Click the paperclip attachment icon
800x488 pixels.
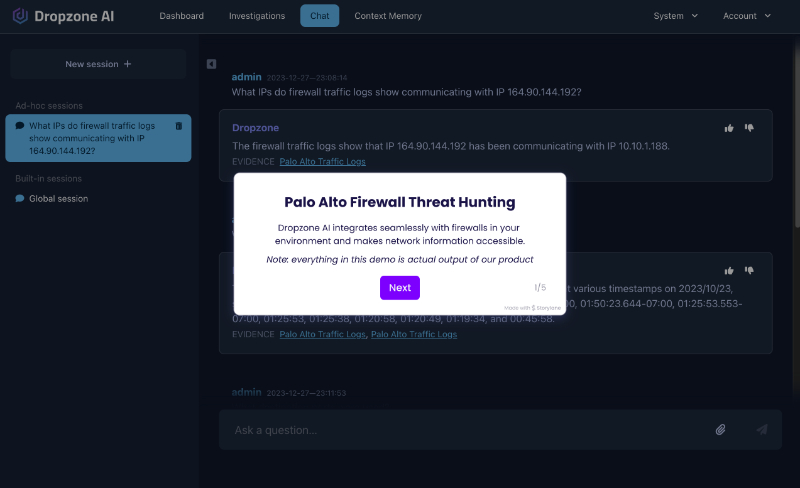720,430
